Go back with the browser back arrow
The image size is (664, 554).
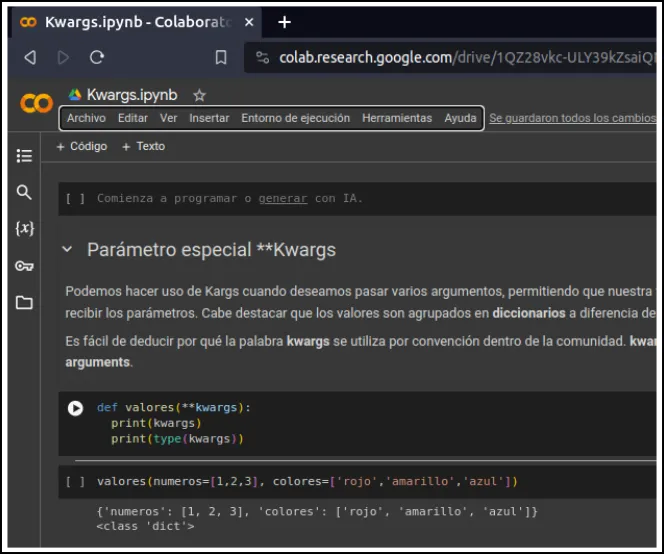click(30, 57)
